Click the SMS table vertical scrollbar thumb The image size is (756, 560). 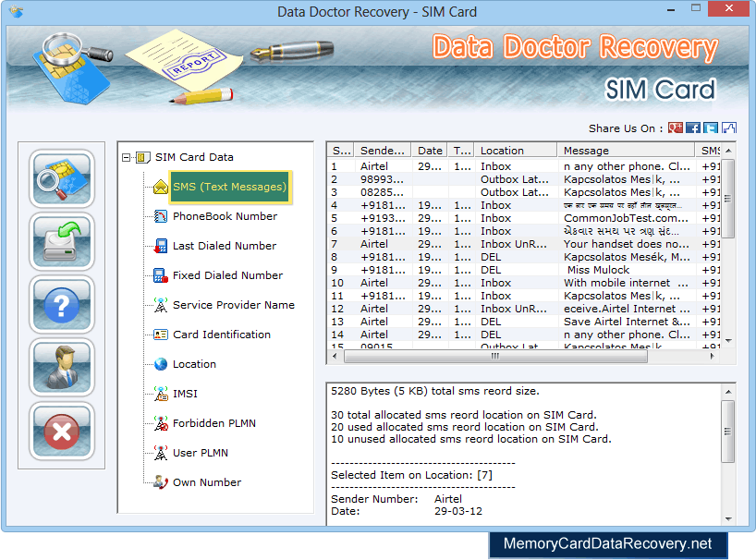point(728,199)
